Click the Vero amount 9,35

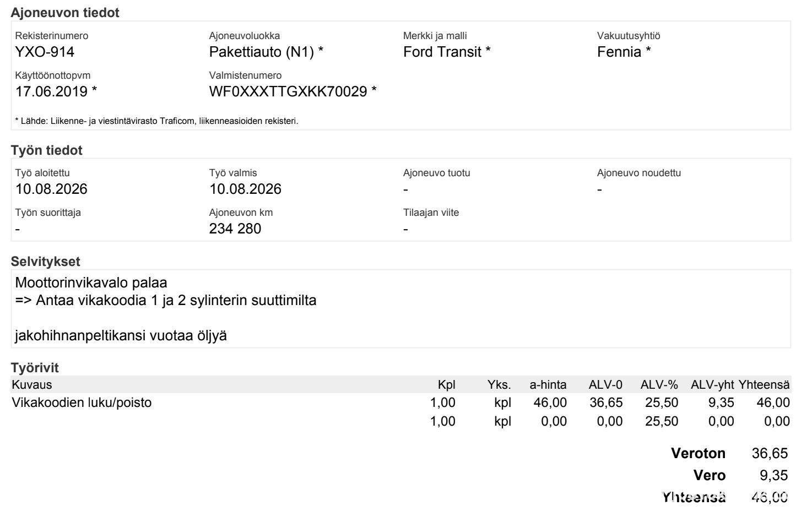(x=773, y=476)
